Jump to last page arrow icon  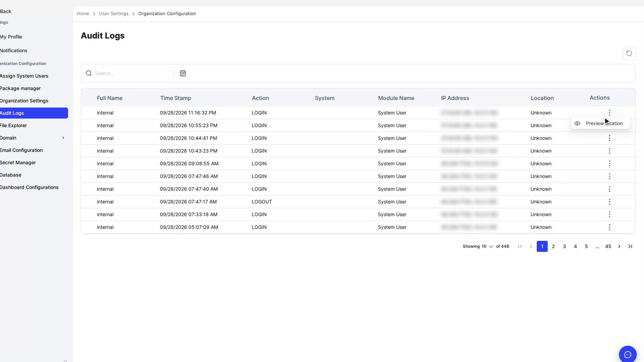[x=630, y=246]
